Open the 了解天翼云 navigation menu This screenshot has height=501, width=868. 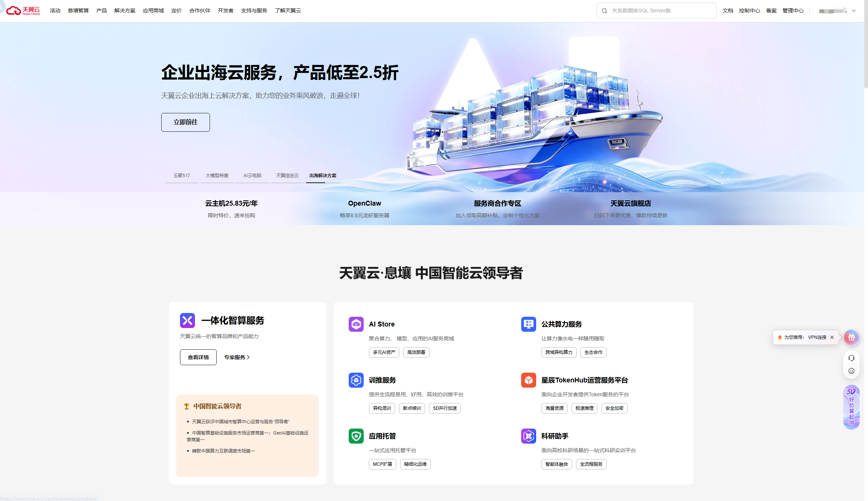click(288, 11)
